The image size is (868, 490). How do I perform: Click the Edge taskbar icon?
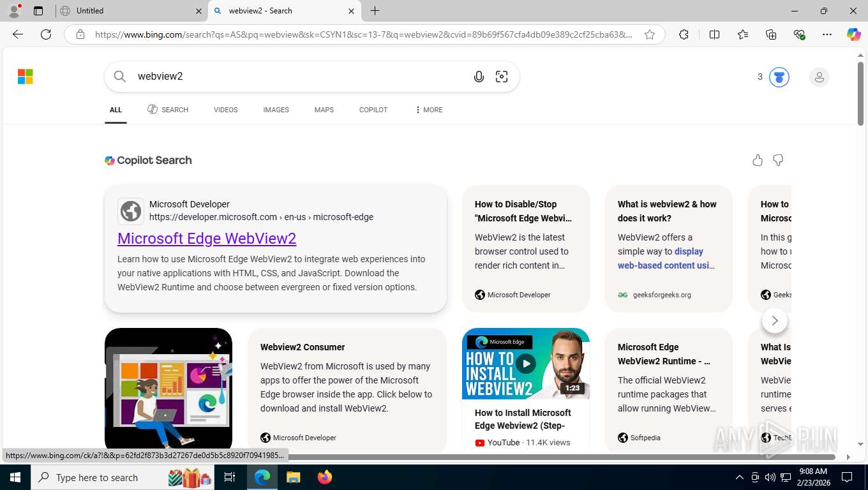[262, 477]
